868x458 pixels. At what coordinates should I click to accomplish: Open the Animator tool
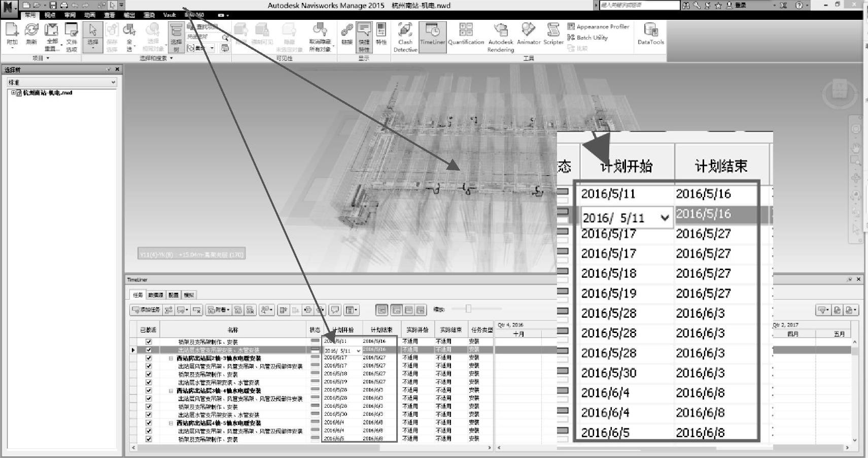pyautogui.click(x=529, y=34)
